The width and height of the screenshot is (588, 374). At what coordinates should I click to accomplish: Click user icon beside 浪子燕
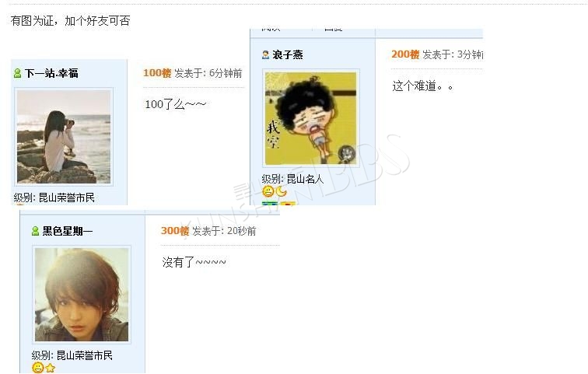coord(265,54)
